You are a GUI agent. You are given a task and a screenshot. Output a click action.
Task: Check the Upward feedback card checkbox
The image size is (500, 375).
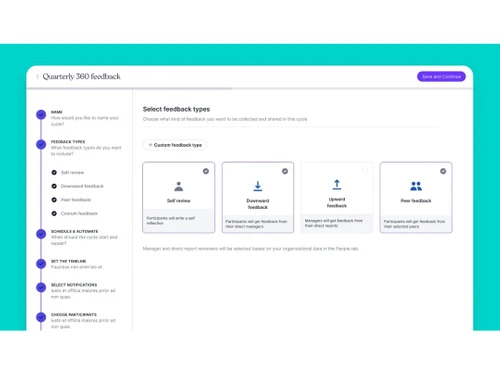[x=364, y=171]
